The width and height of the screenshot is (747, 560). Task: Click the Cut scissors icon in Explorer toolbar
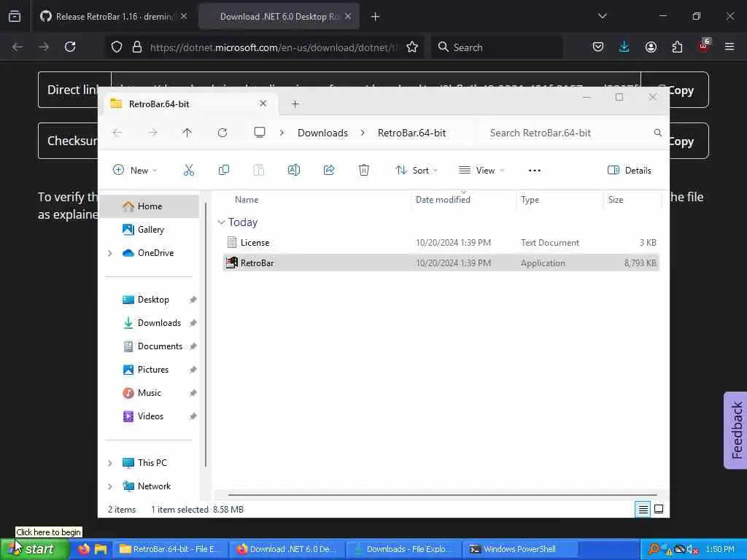click(189, 170)
